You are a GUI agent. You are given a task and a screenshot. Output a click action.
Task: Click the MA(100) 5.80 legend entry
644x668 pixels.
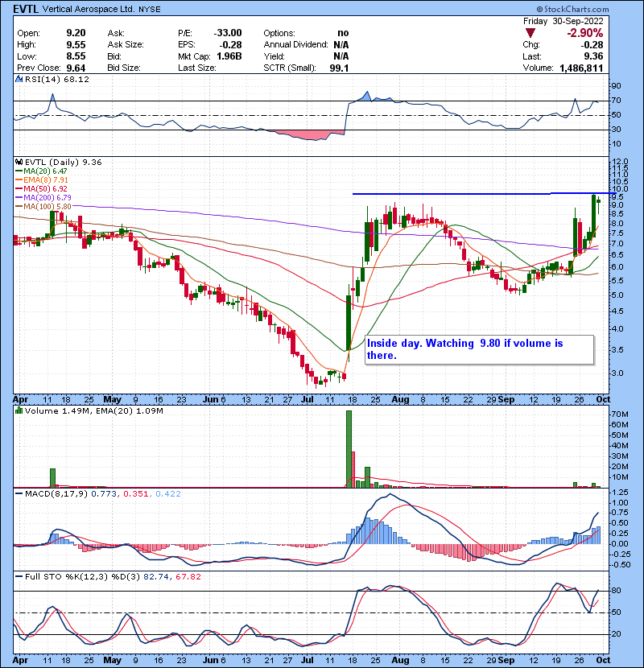(x=43, y=207)
